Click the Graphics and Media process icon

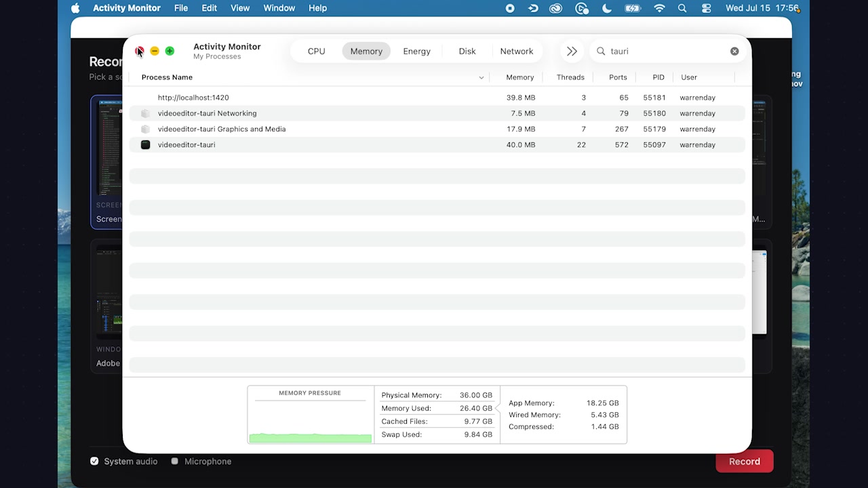click(x=145, y=129)
